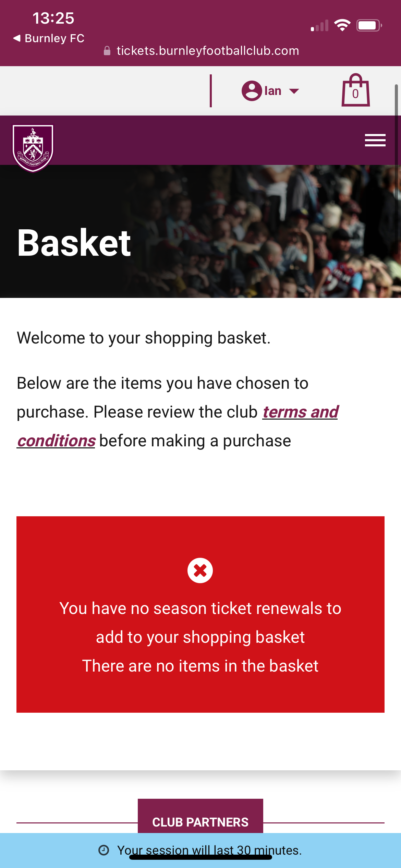Tap the session clock icon
This screenshot has width=401, height=868.
click(104, 850)
